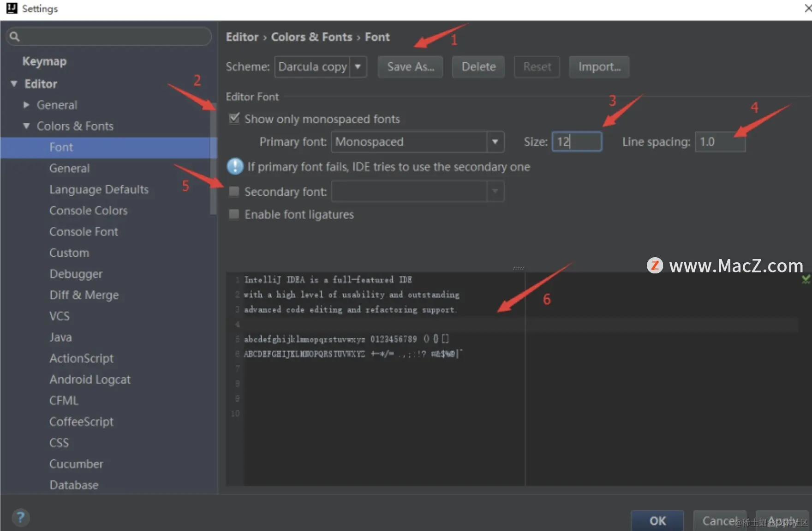This screenshot has width=812, height=531.
Task: Click the preview panel splitter handle
Action: click(519, 268)
